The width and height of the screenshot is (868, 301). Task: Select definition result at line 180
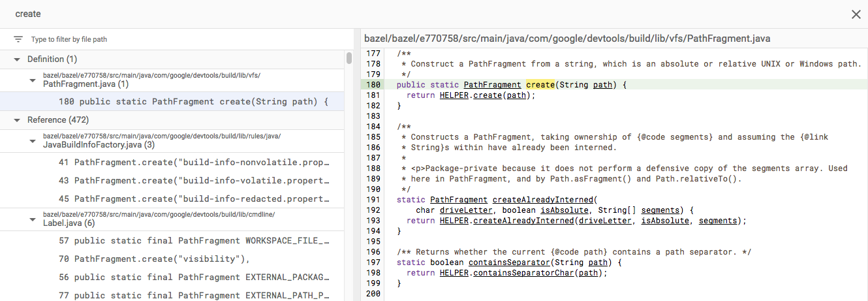coord(172,101)
